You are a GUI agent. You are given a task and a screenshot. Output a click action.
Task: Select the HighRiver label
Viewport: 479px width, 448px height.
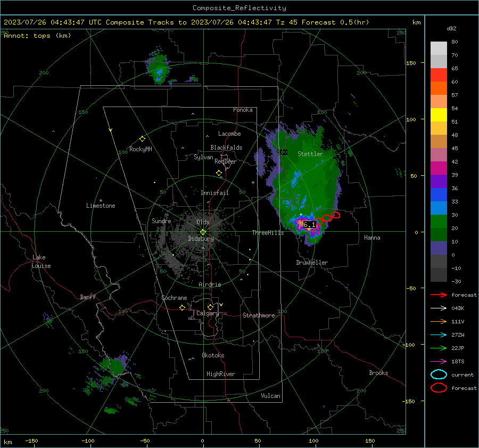[220, 374]
